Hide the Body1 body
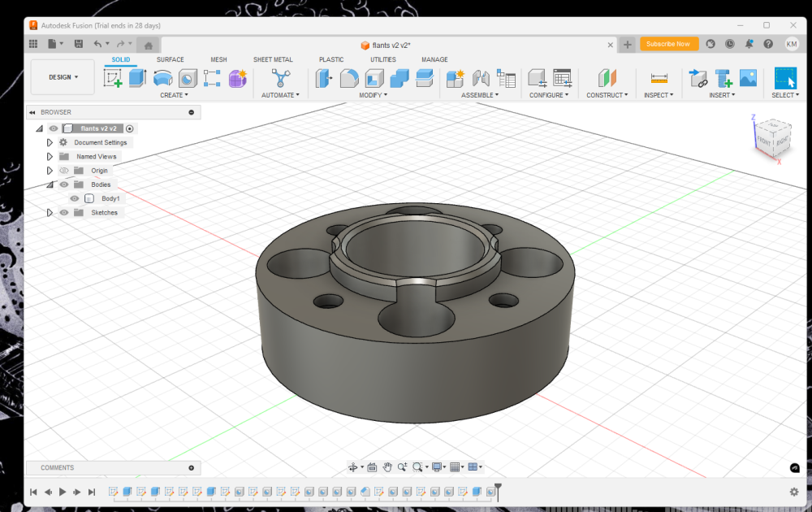The height and width of the screenshot is (512, 812). point(75,197)
